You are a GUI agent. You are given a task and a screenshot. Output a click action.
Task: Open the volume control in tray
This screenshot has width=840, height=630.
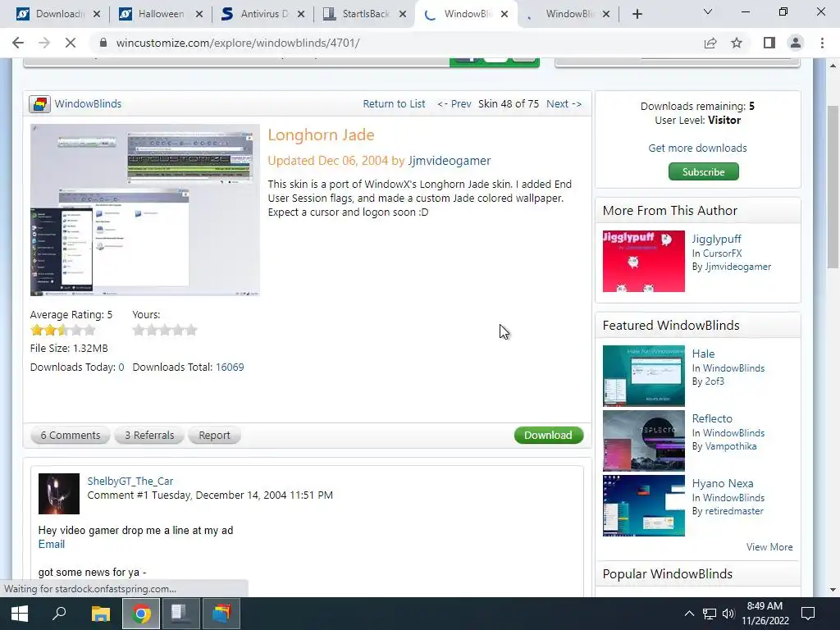(x=728, y=614)
